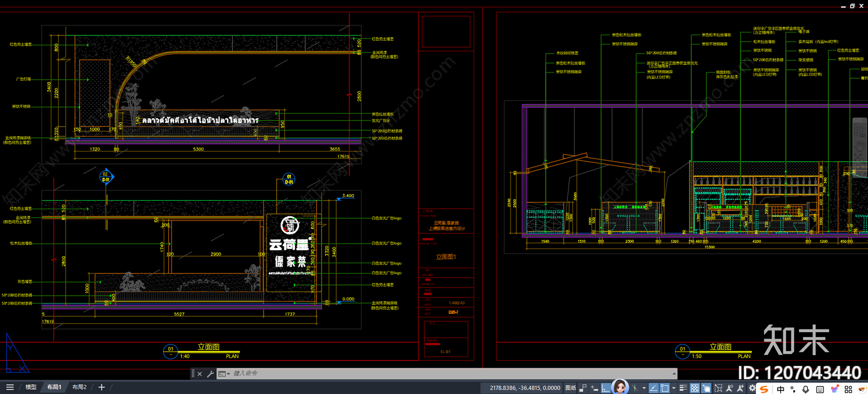Open the 布局2 layout tab
Image resolution: width=868 pixels, height=394 pixels.
click(79, 387)
